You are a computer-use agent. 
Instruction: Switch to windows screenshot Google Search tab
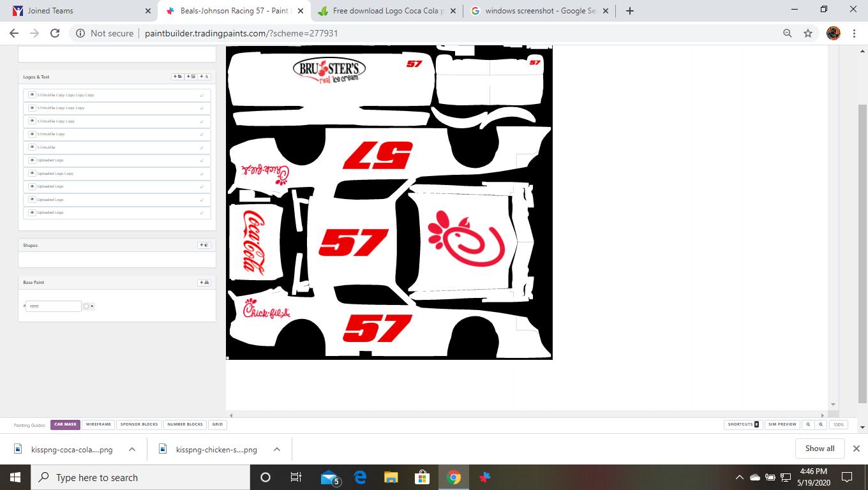(539, 11)
